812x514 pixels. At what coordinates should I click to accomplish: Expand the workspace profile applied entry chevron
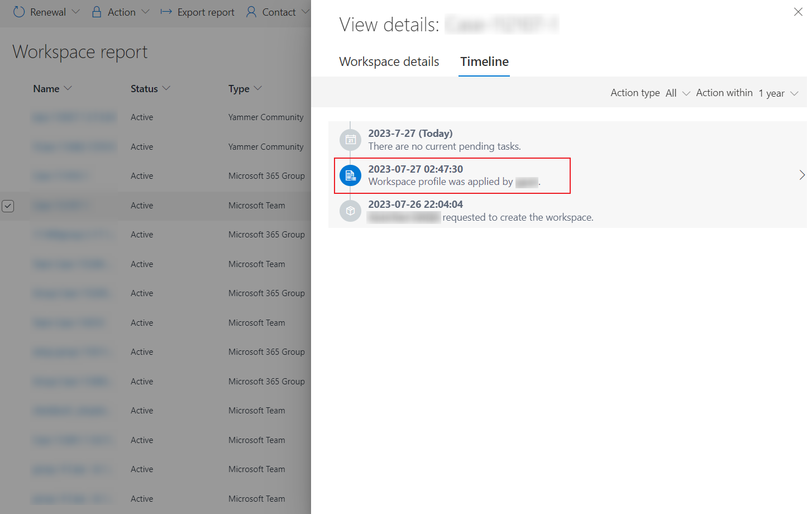(801, 175)
